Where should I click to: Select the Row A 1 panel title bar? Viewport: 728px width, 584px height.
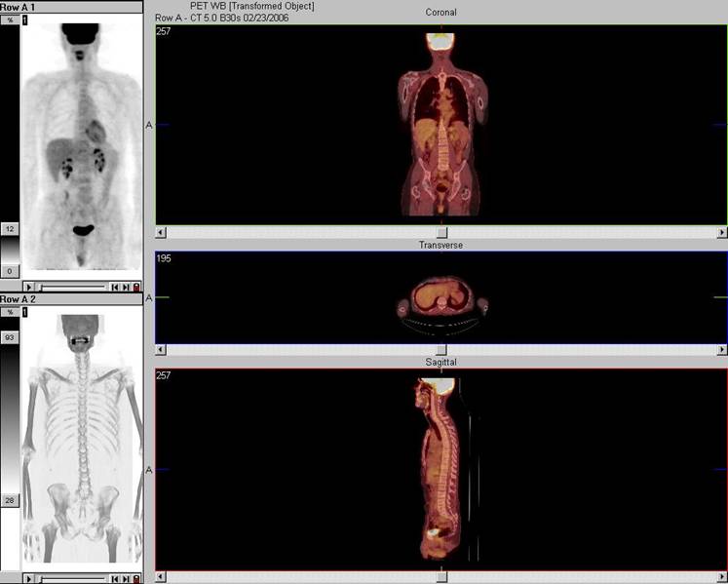tap(71, 7)
